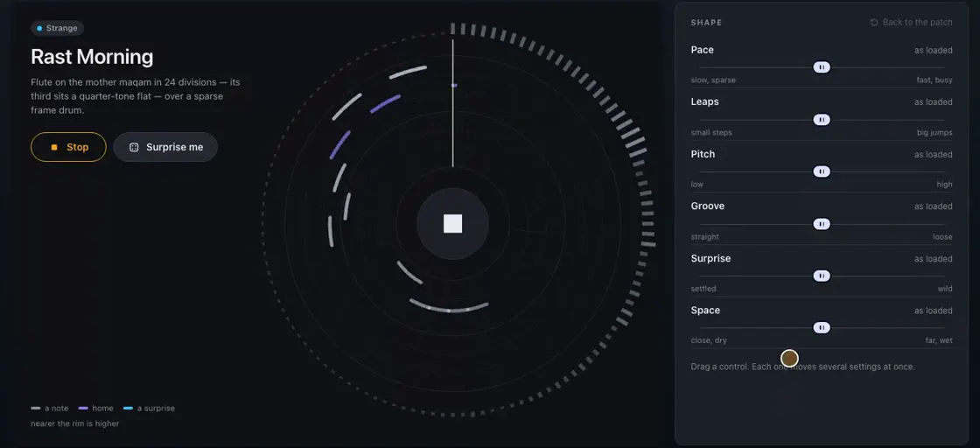Screen dimensions: 980x448
Task: Click the Flute on the mother maqam description
Action: point(135,96)
